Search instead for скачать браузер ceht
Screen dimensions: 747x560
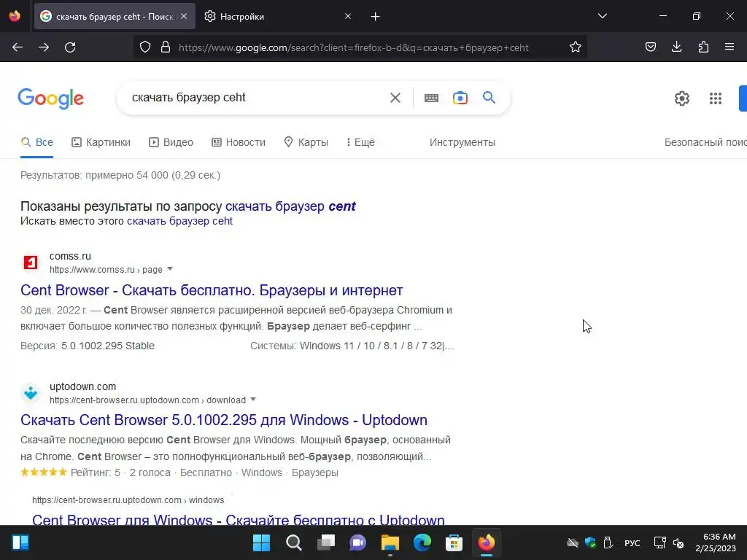pyautogui.click(x=179, y=221)
